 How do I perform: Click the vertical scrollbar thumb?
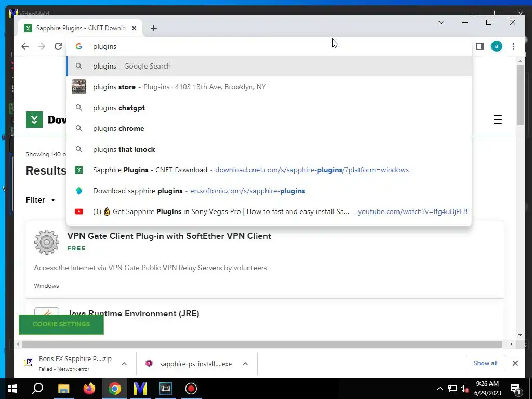pos(520,95)
